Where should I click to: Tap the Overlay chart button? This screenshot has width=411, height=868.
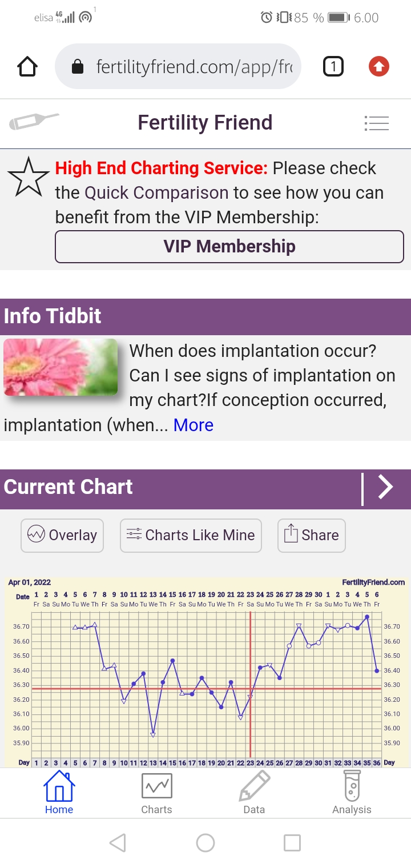tap(62, 535)
